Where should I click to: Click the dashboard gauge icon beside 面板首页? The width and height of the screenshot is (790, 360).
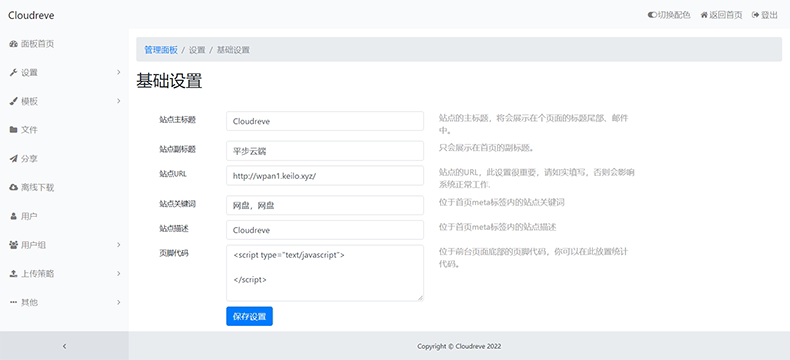(14, 44)
